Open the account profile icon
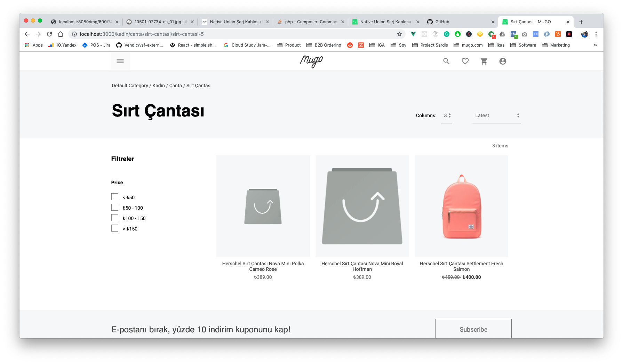 [x=503, y=61]
